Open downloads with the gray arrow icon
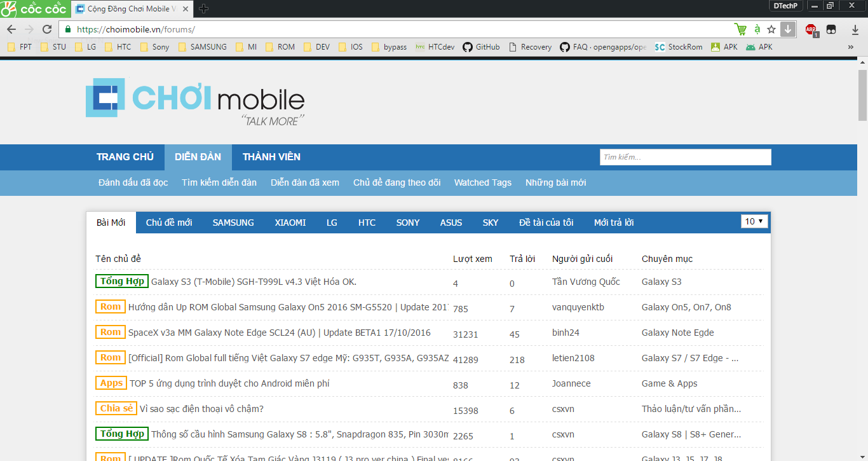868x461 pixels. pos(788,29)
